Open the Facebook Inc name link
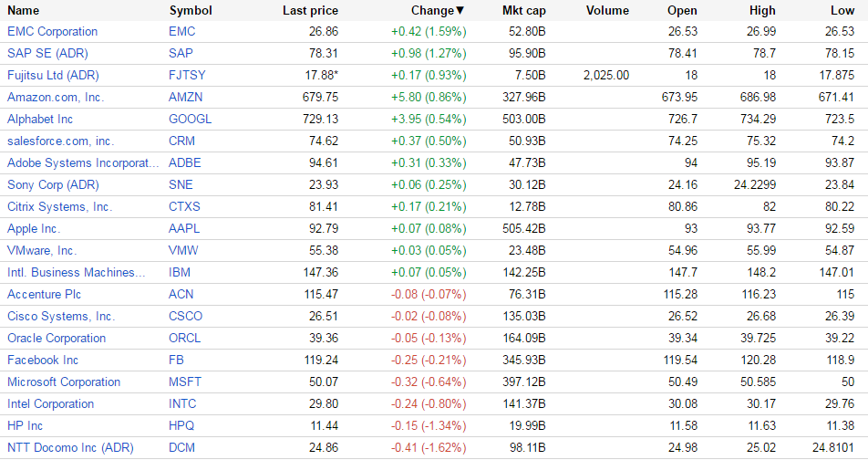Viewport: 868px width, 460px height. (x=43, y=361)
